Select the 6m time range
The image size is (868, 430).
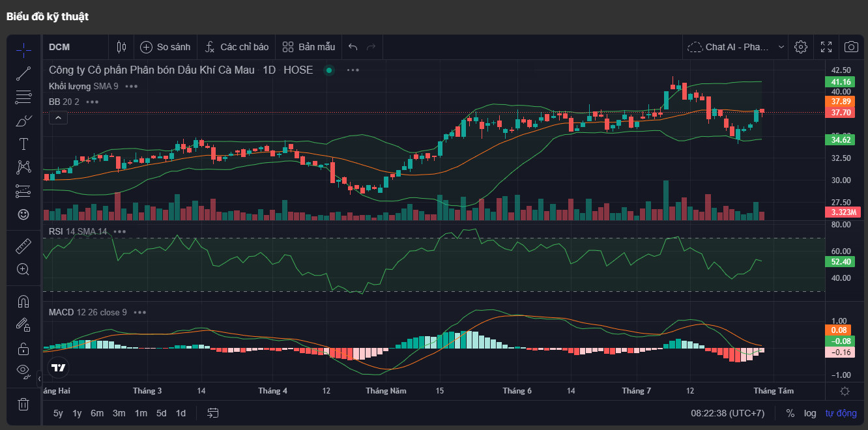coord(97,413)
